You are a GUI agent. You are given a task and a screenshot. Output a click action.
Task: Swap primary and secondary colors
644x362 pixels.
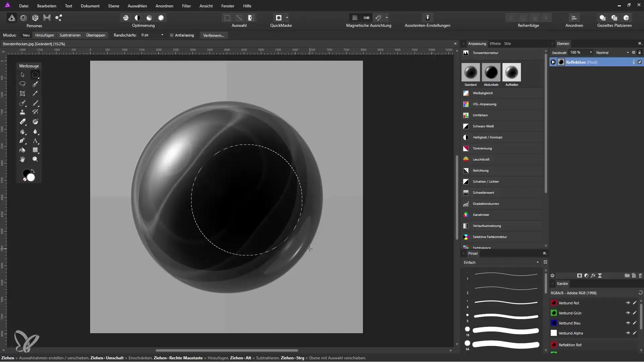33,171
